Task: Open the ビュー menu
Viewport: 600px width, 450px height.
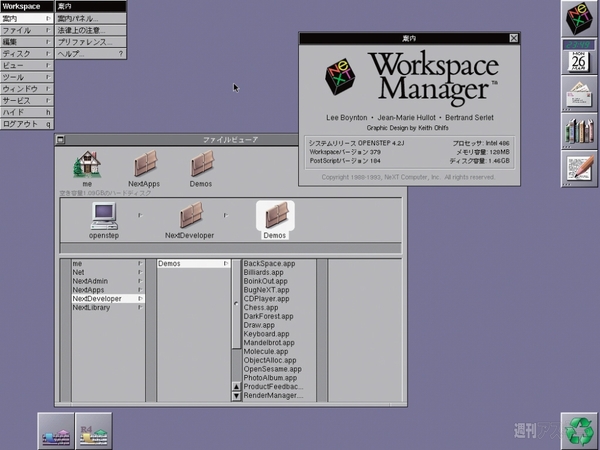Action: point(27,65)
